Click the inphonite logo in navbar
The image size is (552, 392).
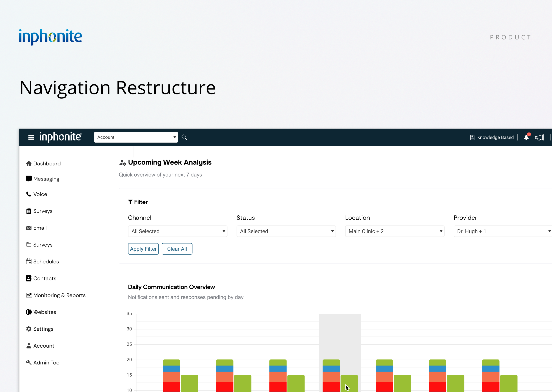coord(60,137)
